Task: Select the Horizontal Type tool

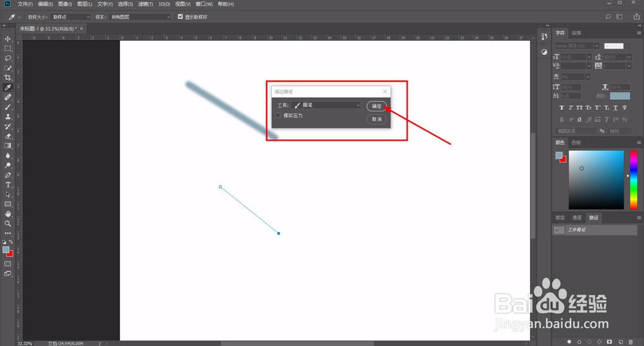Action: (x=8, y=185)
